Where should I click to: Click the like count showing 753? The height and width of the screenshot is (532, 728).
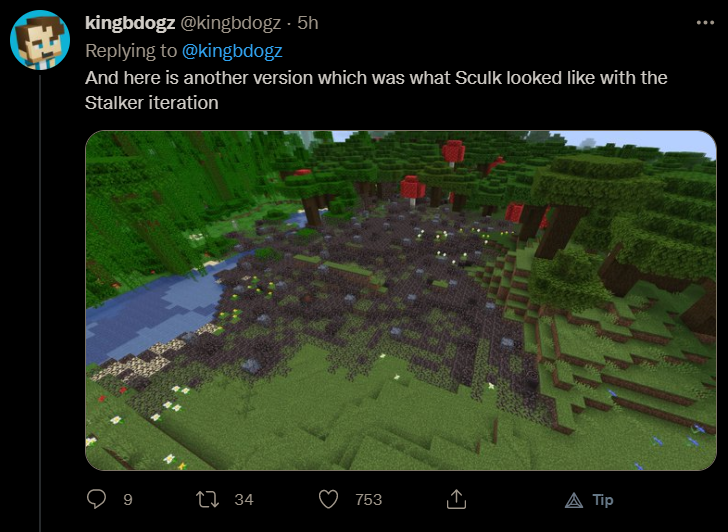pyautogui.click(x=369, y=500)
